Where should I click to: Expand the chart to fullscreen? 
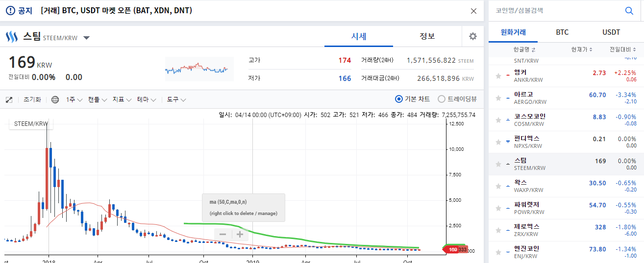9,99
